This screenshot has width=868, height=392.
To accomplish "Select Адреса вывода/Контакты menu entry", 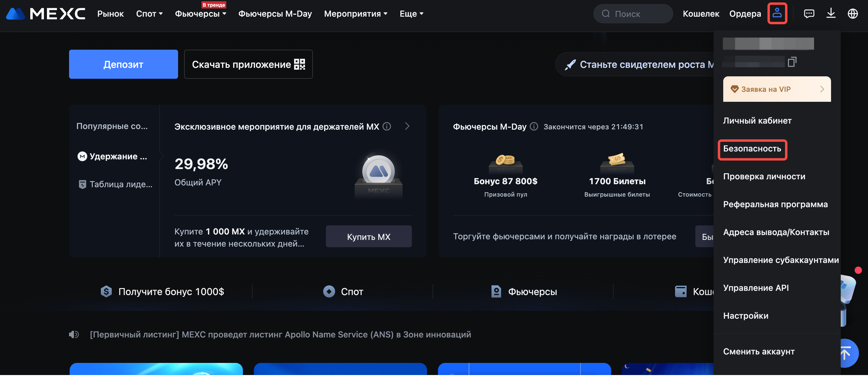I will 776,232.
